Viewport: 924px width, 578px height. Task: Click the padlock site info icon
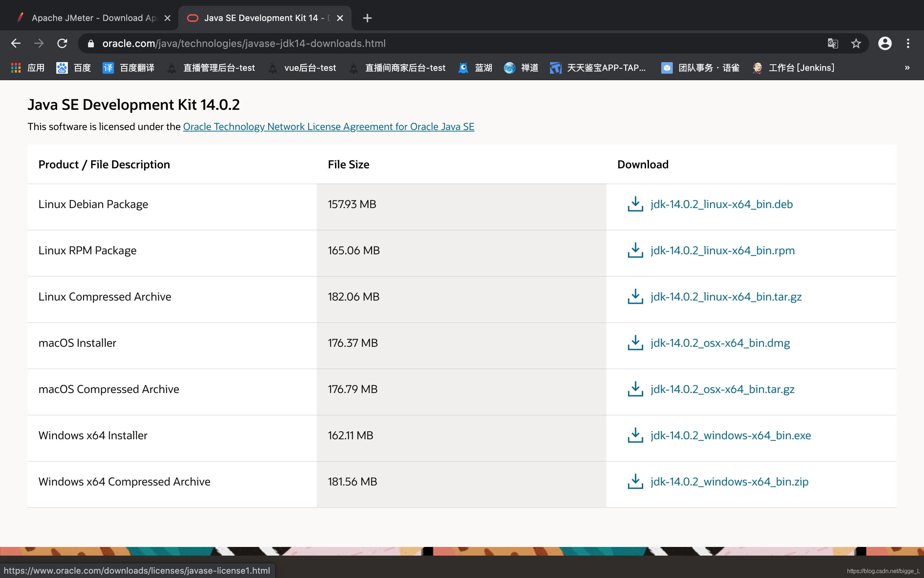[x=91, y=44]
